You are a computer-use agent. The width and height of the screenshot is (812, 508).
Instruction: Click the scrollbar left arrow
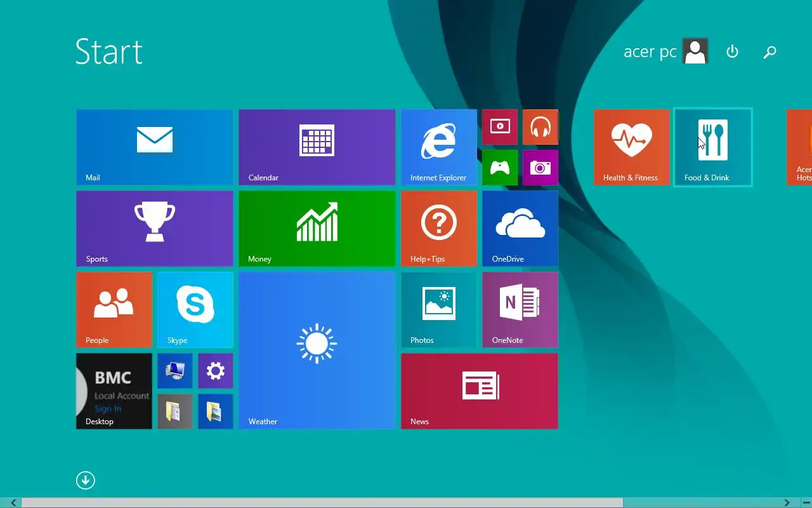coord(13,503)
